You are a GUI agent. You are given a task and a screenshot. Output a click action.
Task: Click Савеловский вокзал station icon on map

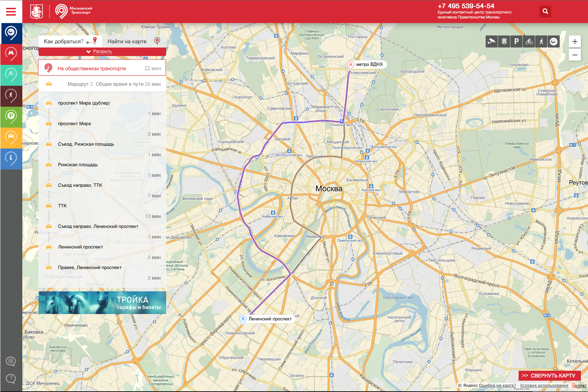296,118
